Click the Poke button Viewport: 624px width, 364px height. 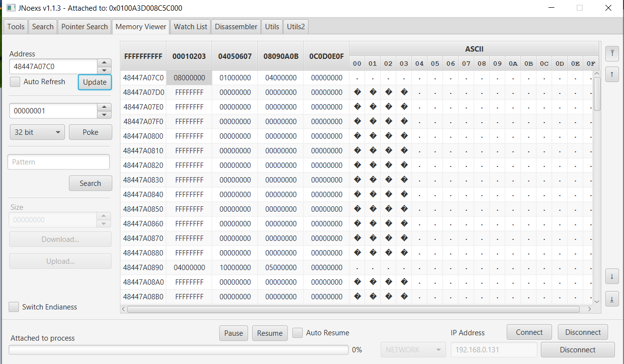tap(90, 132)
